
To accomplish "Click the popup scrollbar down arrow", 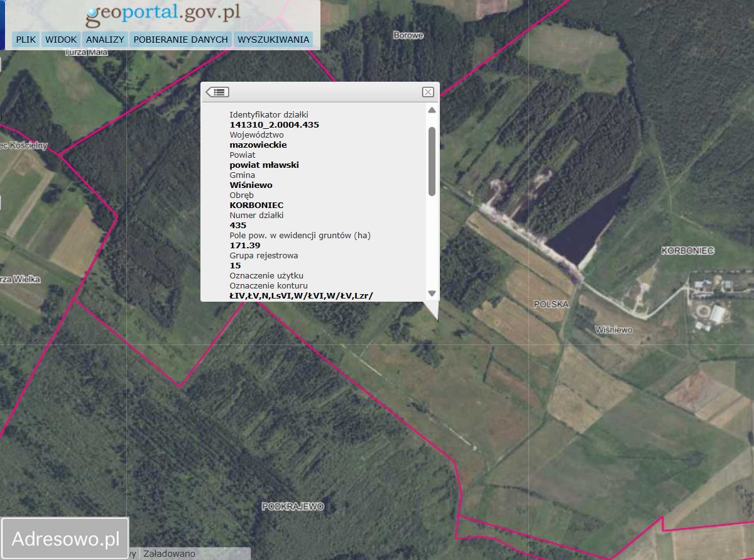I will (432, 294).
